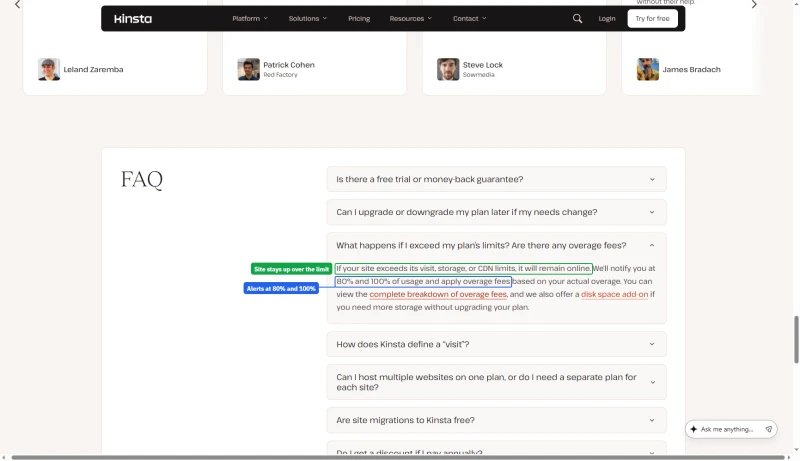The image size is (800, 461).
Task: Click the Ask me anything input
Action: [x=730, y=429]
